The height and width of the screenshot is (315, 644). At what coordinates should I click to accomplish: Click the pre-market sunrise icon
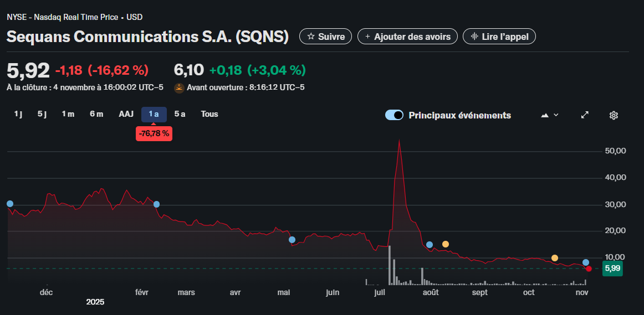point(179,88)
